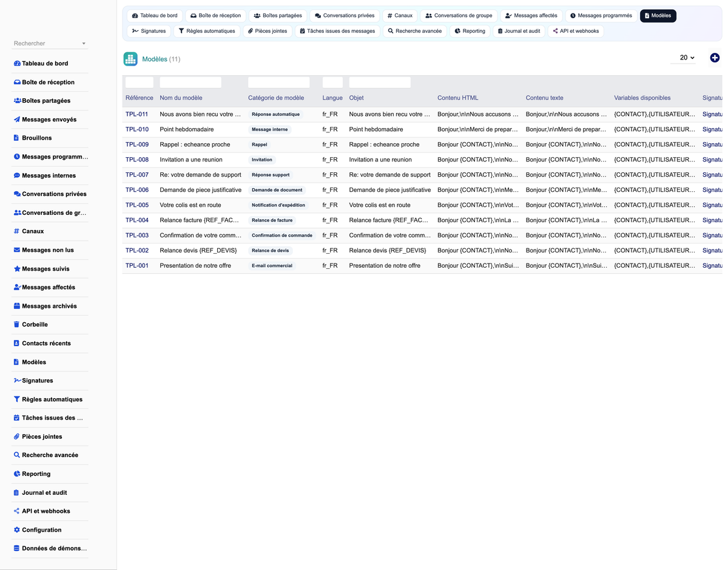Open the Messages programmés top tab
728x570 pixels.
click(601, 16)
